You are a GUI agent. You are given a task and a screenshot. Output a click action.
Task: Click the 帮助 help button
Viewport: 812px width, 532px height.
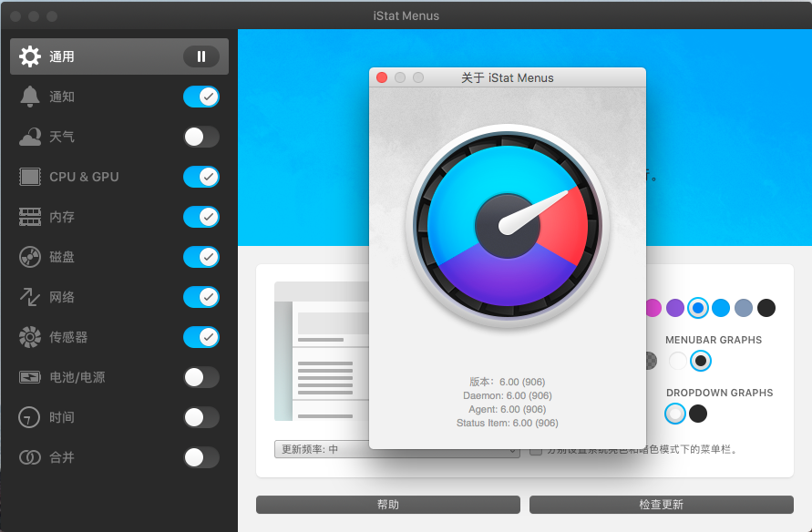[x=388, y=505]
